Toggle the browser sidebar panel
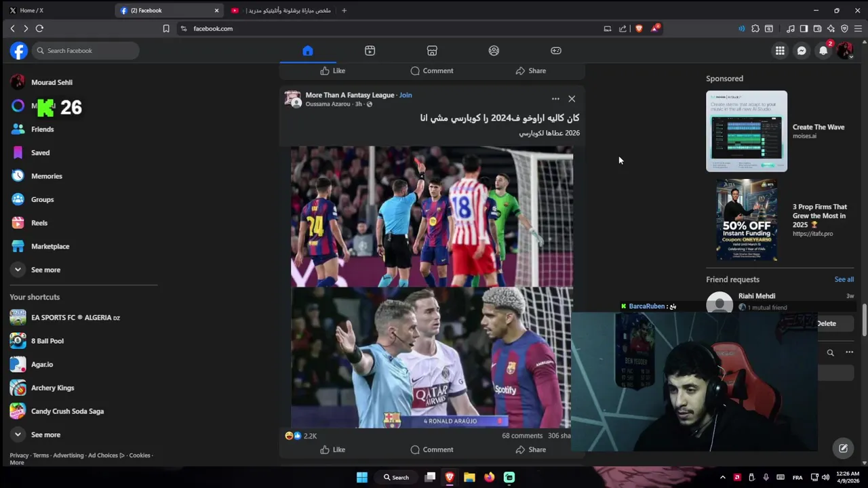Screen dimensions: 868x488 click(804, 28)
